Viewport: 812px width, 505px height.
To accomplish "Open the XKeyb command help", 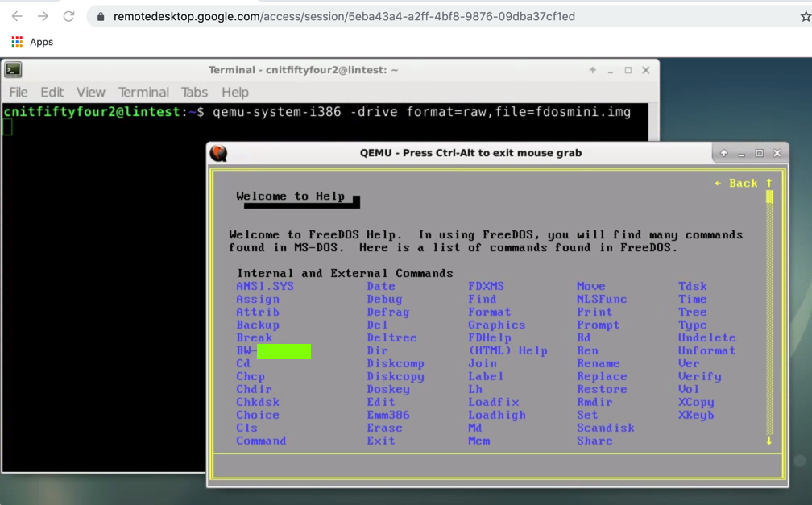I will coord(697,416).
